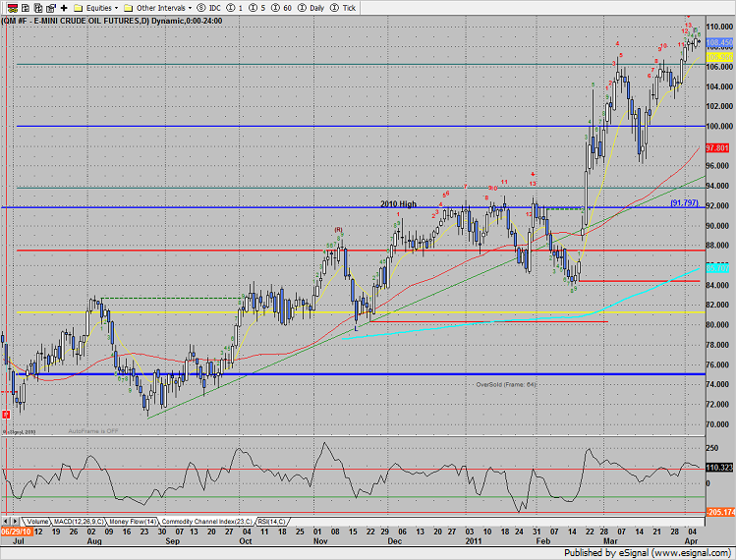Click the AutoFrame is OFF label
The image size is (736, 560).
pos(93,431)
